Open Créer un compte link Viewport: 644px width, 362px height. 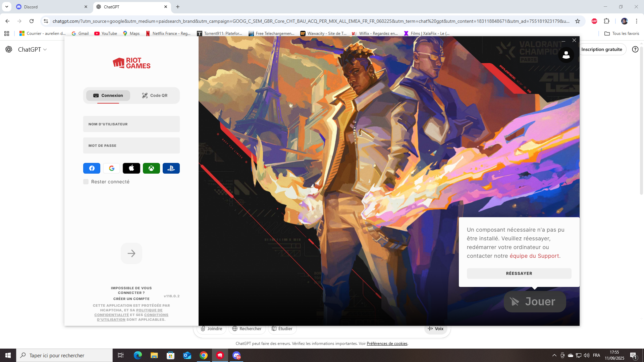click(131, 299)
